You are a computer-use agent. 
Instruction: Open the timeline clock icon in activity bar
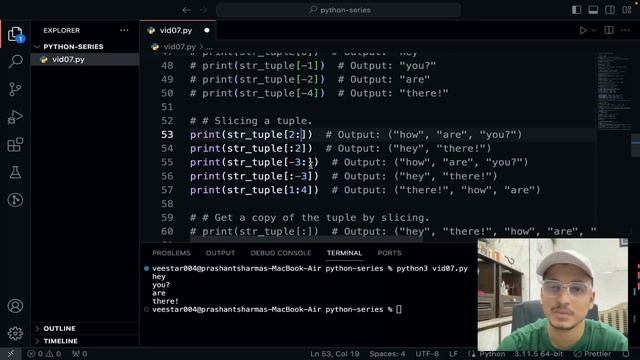pyautogui.click(x=15, y=200)
